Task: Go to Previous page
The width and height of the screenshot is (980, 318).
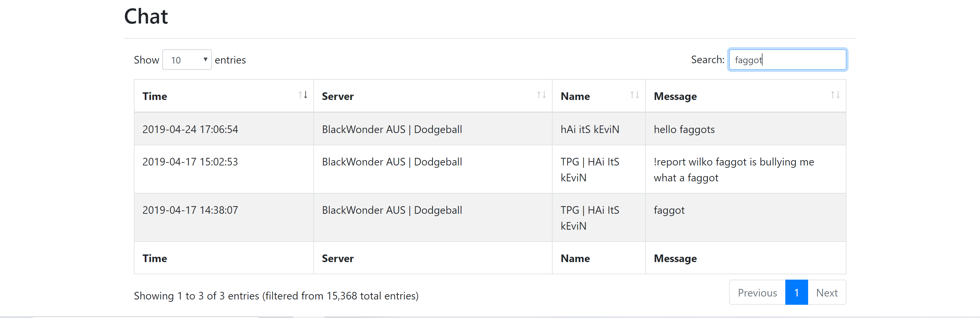Action: (x=757, y=293)
